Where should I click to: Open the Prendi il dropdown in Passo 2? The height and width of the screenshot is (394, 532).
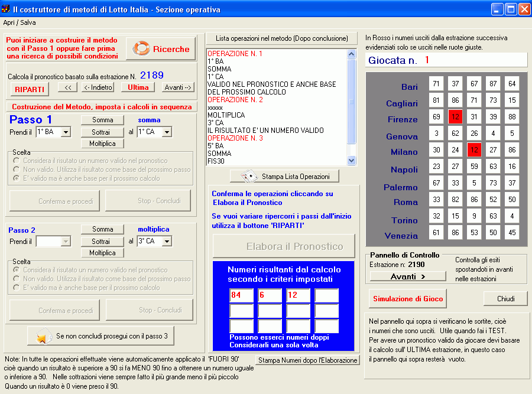pos(66,241)
